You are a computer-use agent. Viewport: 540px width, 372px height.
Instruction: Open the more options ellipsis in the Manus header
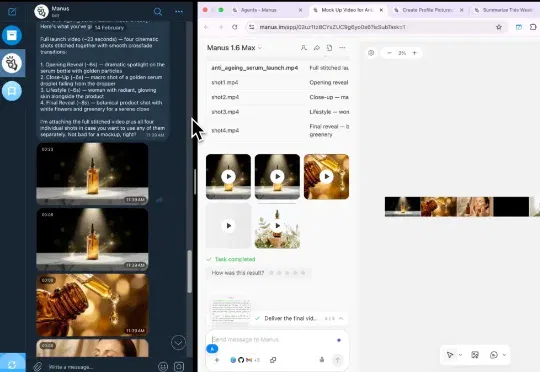click(x=342, y=48)
